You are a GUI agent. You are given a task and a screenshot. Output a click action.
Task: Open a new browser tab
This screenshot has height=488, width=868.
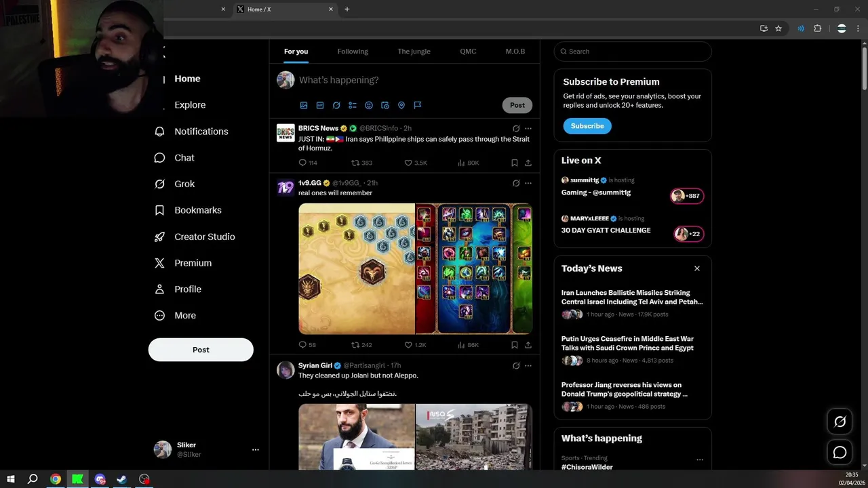tap(347, 9)
